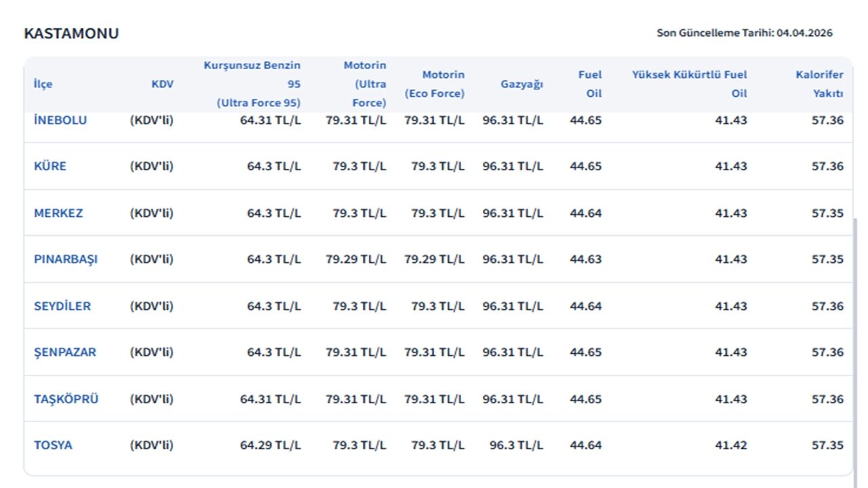868x488 pixels.
Task: Click the İlçe column header
Action: [43, 84]
